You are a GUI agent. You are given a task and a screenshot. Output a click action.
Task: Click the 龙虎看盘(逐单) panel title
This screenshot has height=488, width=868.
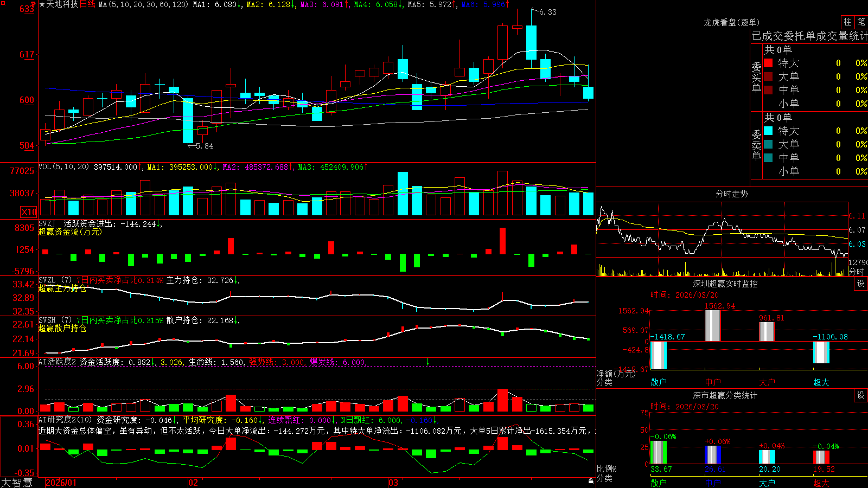(x=731, y=22)
